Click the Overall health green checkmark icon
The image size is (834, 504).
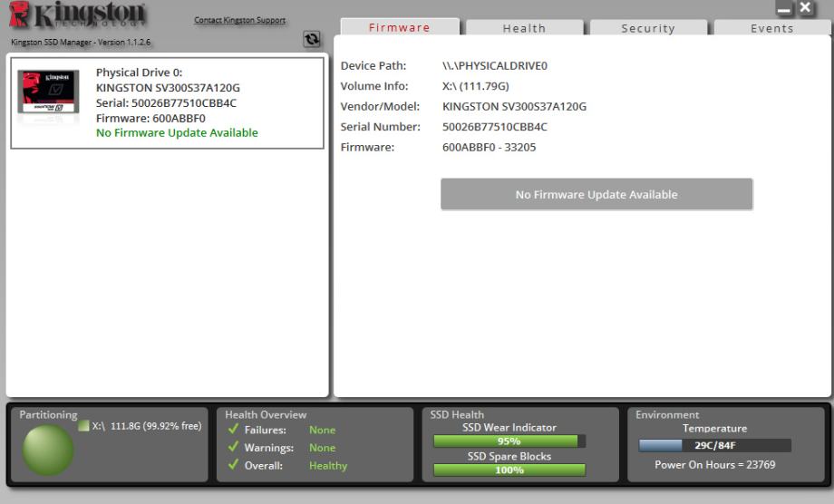coord(234,466)
